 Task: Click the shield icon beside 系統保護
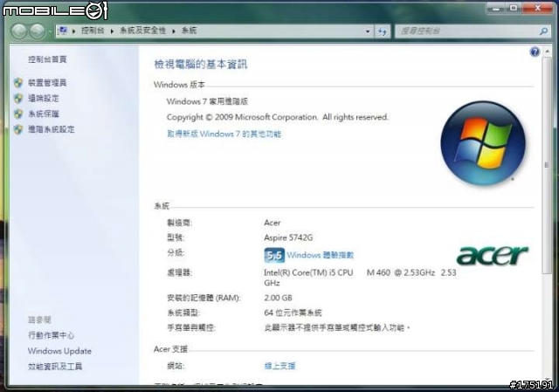(x=18, y=114)
